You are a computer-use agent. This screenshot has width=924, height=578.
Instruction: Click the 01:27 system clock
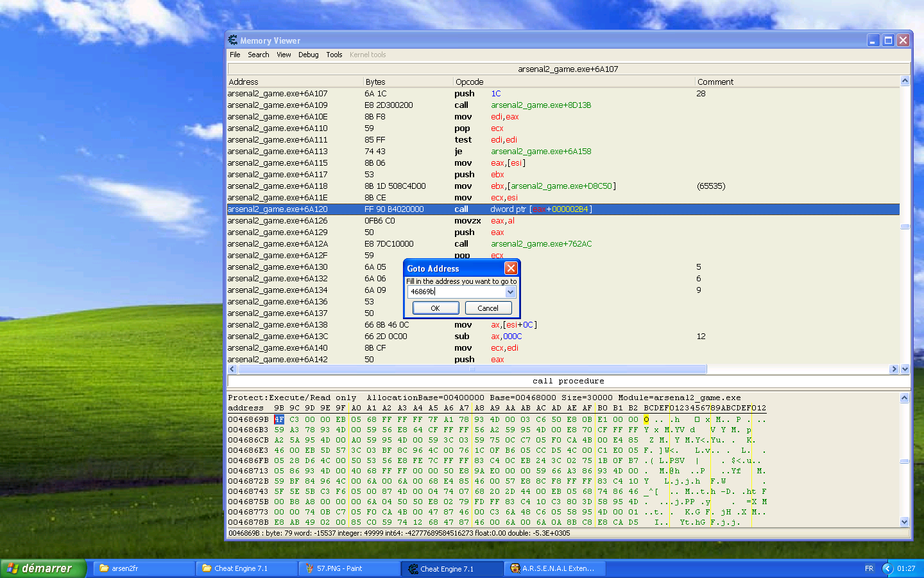tap(906, 568)
